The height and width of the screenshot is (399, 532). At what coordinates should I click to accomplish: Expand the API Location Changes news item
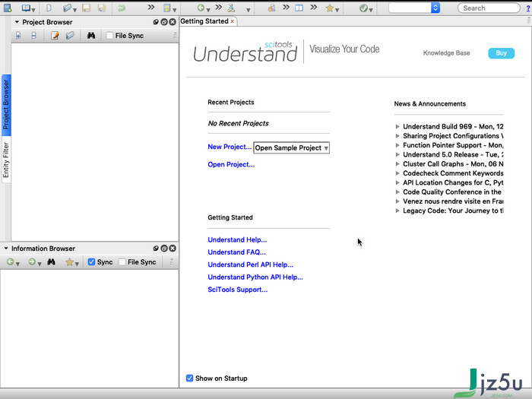tap(397, 182)
